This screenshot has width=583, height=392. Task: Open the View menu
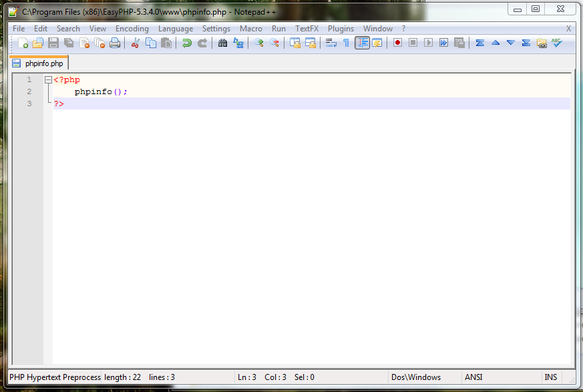[98, 29]
